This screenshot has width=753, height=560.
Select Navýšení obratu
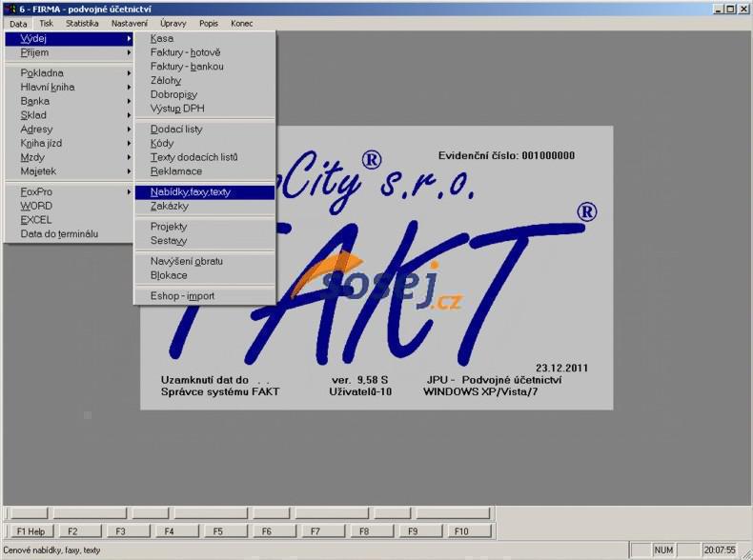(205, 262)
